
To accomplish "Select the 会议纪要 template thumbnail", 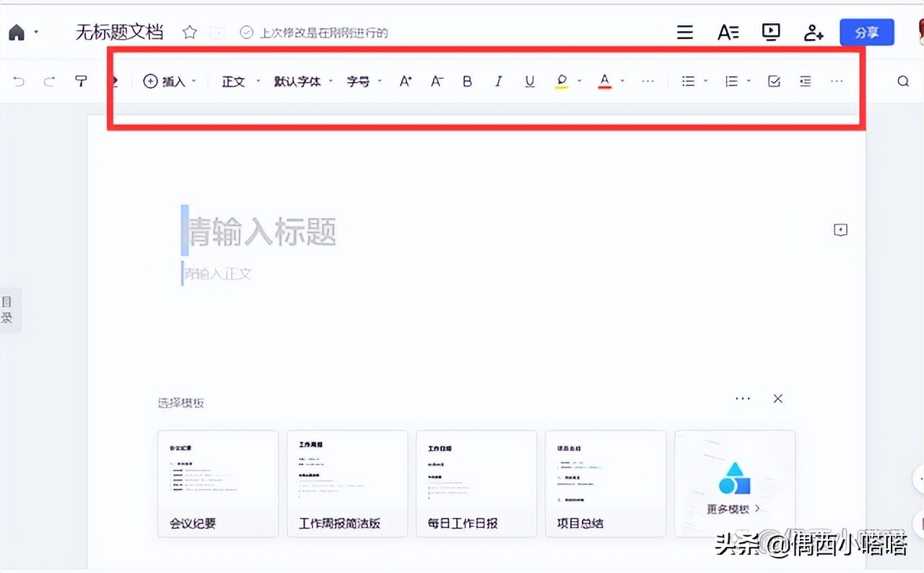I will tap(218, 484).
